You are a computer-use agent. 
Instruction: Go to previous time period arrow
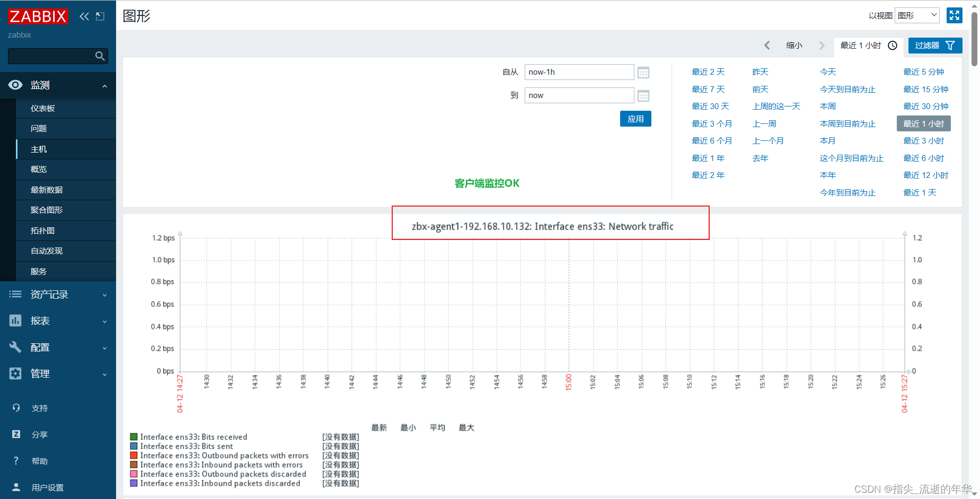[767, 46]
